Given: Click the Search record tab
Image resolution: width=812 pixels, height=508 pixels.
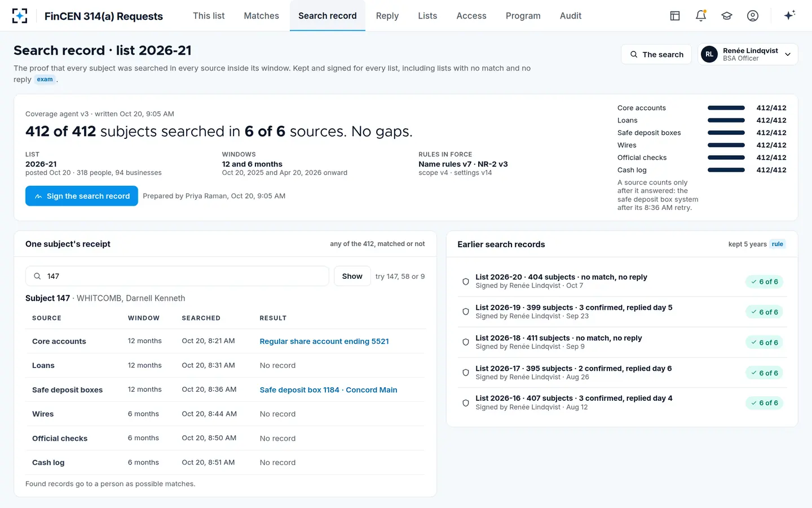Looking at the screenshot, I should [x=328, y=16].
